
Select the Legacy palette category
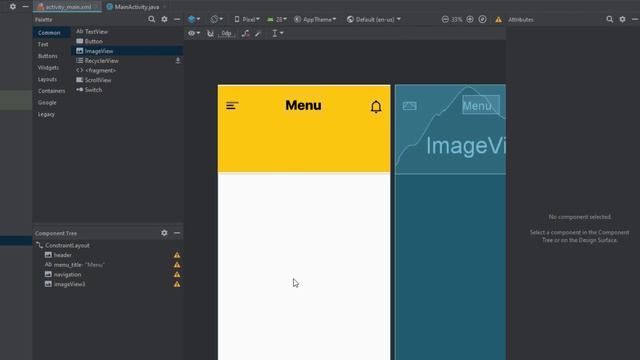[x=46, y=114]
